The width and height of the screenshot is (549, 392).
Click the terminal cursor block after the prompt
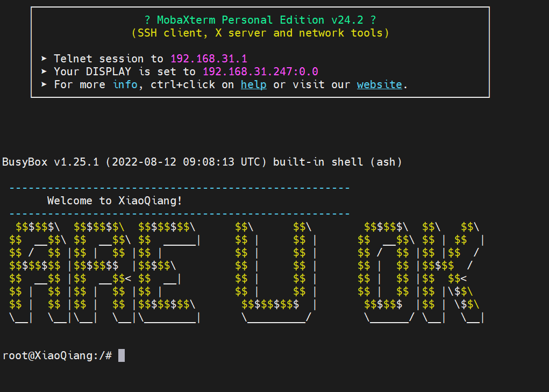click(122, 355)
